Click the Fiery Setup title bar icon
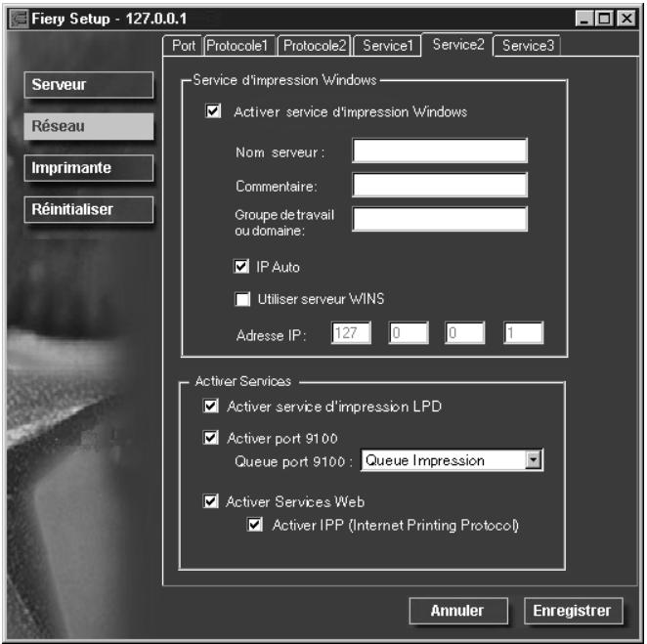This screenshot has height=644, width=647. (19, 19)
